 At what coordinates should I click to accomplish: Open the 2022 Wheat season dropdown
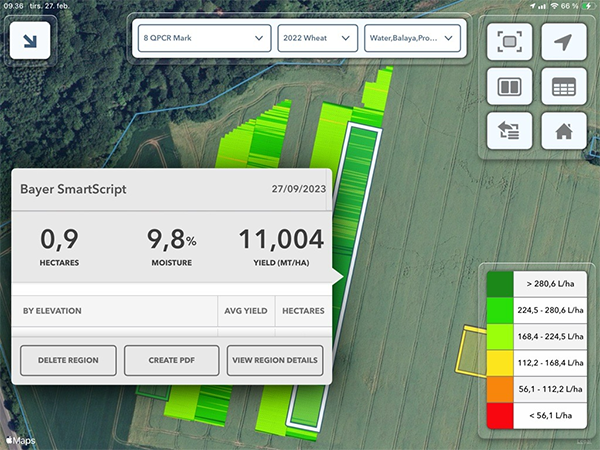point(318,38)
